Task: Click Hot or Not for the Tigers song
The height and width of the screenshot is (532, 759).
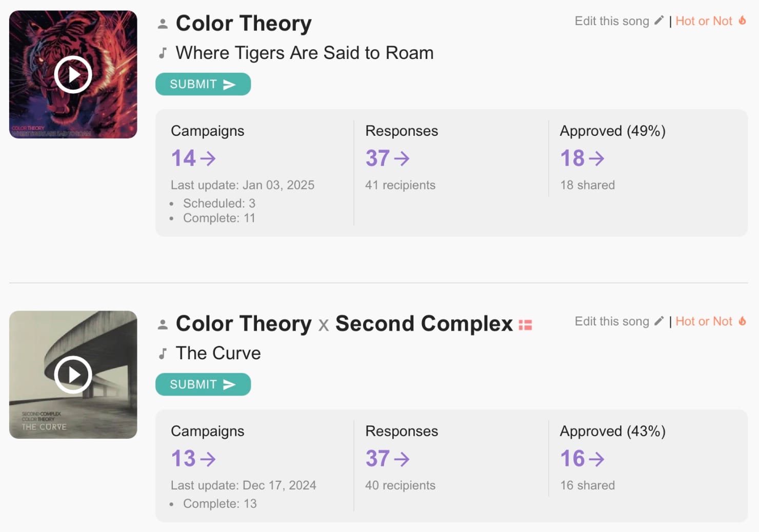Action: 704,21
